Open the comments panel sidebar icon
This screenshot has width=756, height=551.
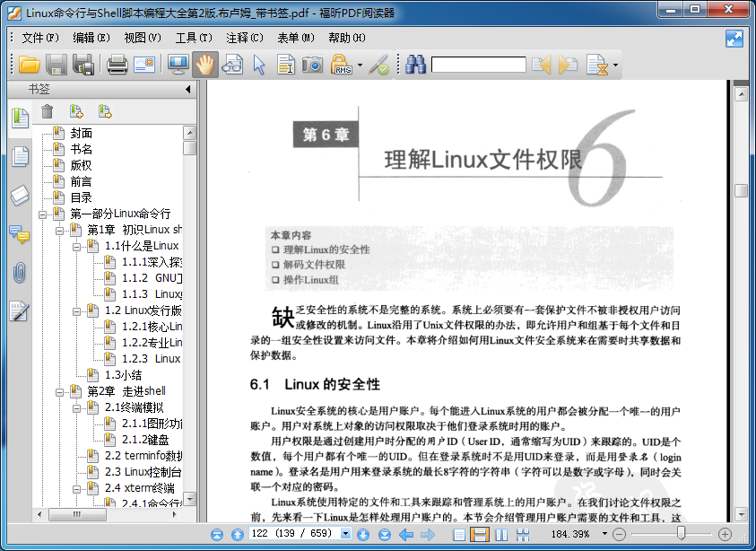click(20, 234)
